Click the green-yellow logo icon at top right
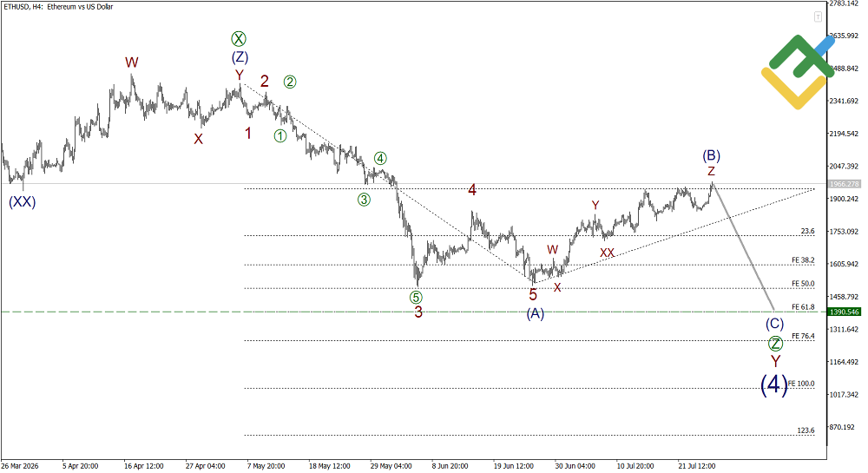Screen dimensions: 868x473 tap(798, 72)
